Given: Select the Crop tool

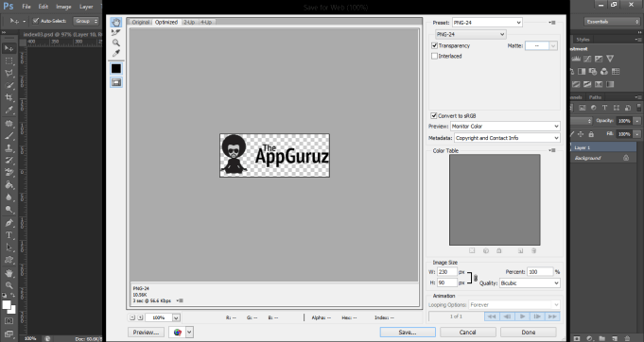Looking at the screenshot, I should coord(9,97).
